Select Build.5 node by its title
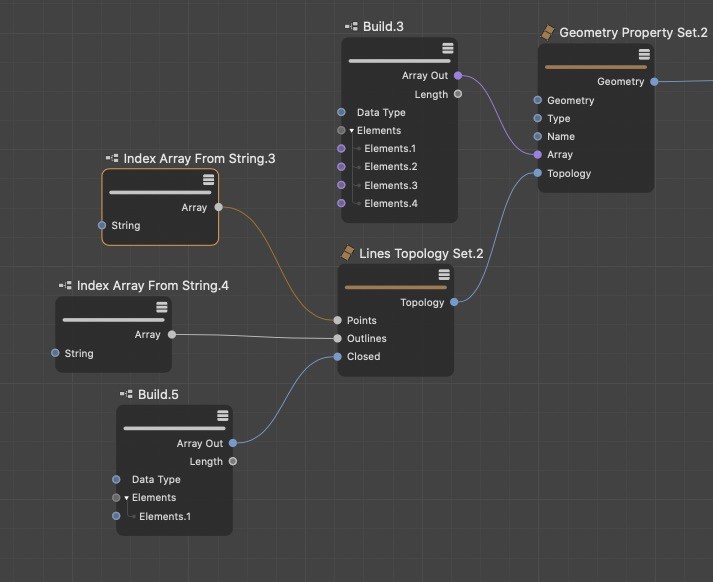The height and width of the screenshot is (582, 713). click(158, 395)
